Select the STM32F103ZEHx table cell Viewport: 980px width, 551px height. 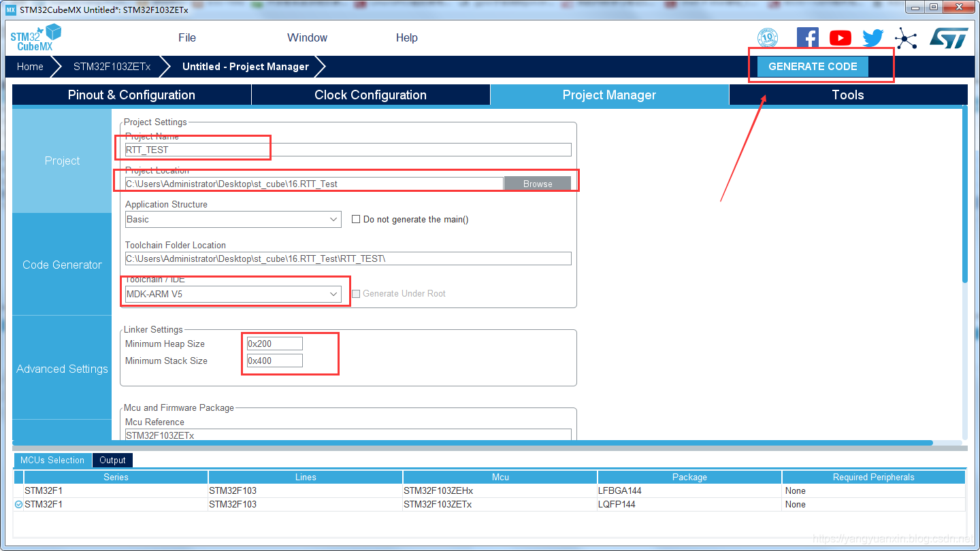[x=500, y=490]
